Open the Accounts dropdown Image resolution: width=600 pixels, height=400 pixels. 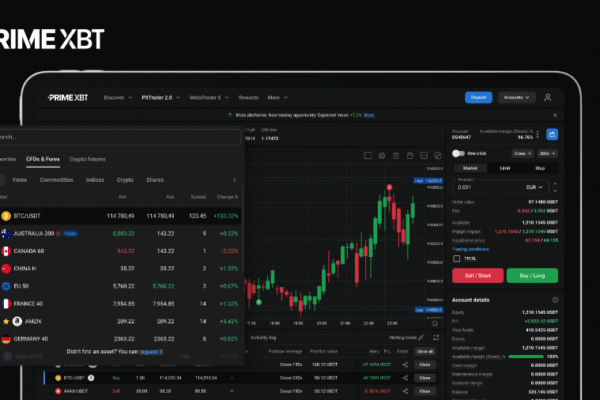pyautogui.click(x=516, y=98)
